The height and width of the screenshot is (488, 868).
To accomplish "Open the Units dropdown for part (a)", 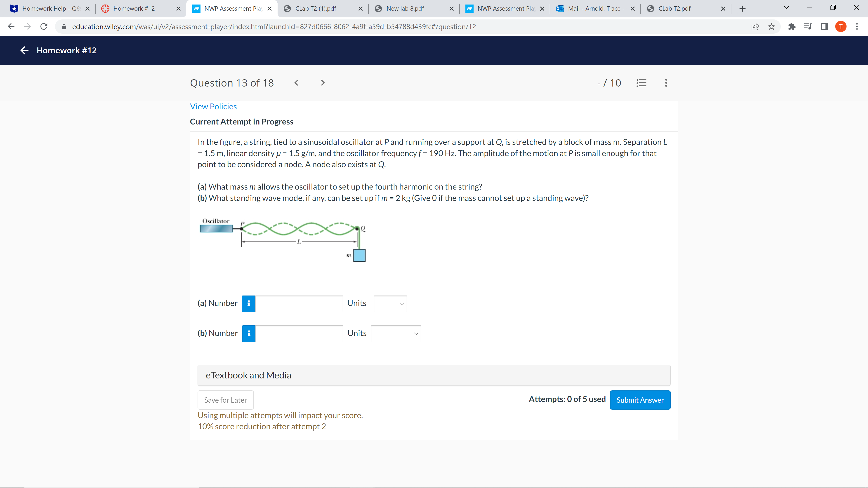I will pyautogui.click(x=390, y=304).
